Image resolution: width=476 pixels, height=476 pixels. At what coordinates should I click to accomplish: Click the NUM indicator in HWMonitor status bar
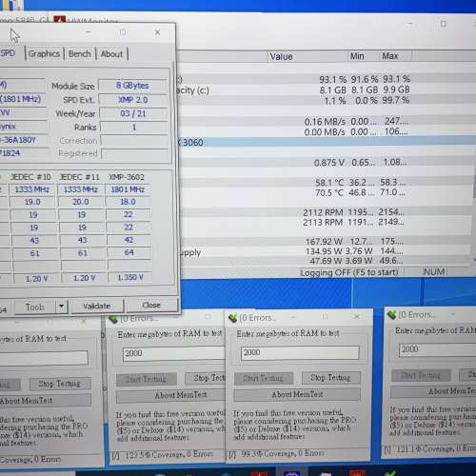point(434,271)
